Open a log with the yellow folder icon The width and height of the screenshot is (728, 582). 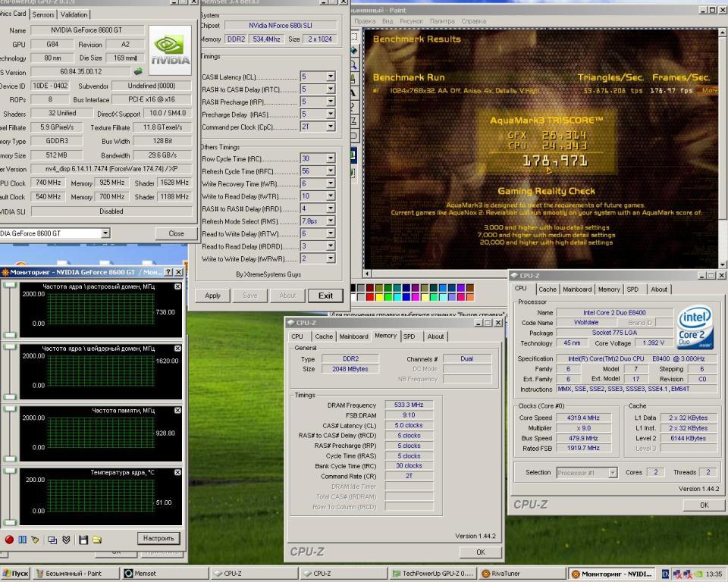coord(96,540)
